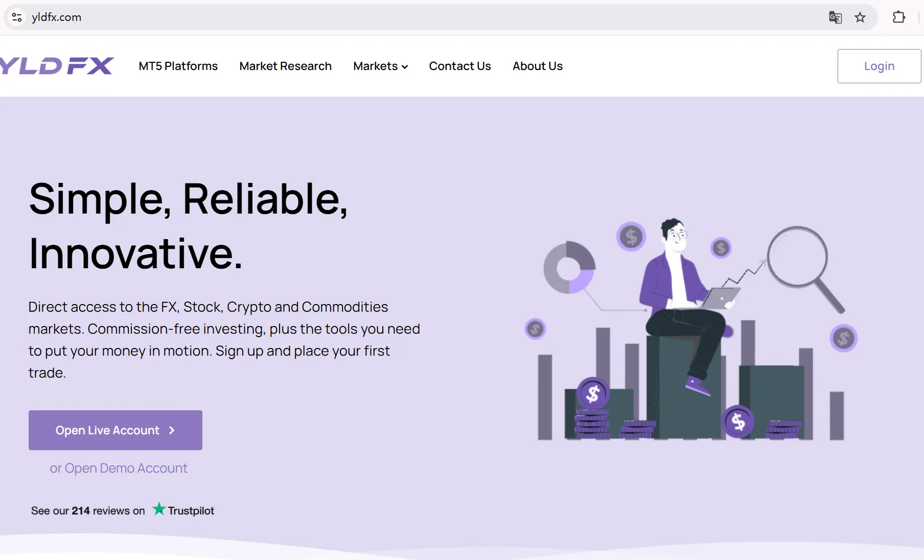Click the 'Direct access to the FX' paragraph
This screenshot has height=560, width=924.
click(224, 340)
